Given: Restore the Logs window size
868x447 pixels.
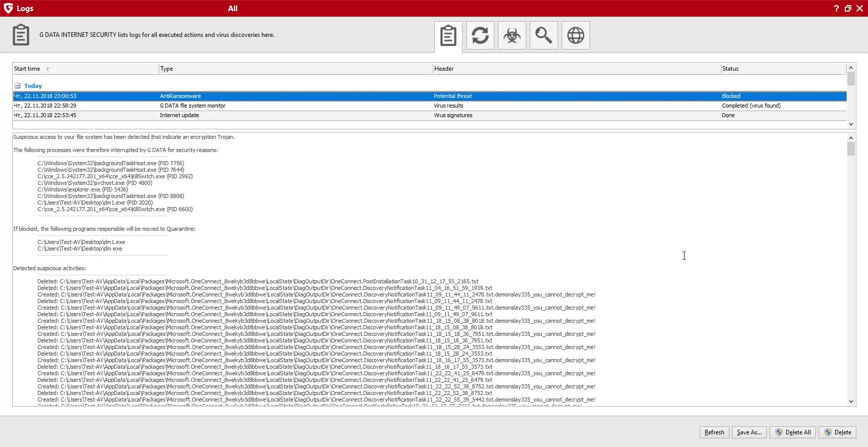Looking at the screenshot, I should 848,9.
